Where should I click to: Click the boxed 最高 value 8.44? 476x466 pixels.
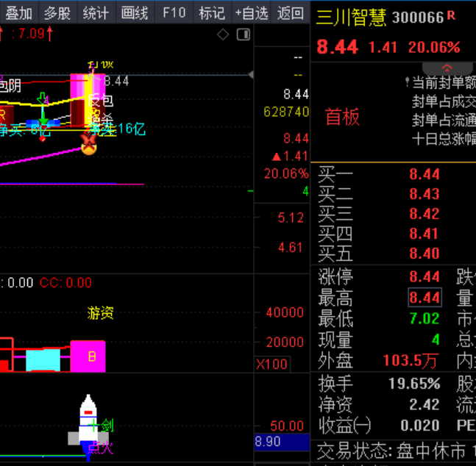[425, 298]
